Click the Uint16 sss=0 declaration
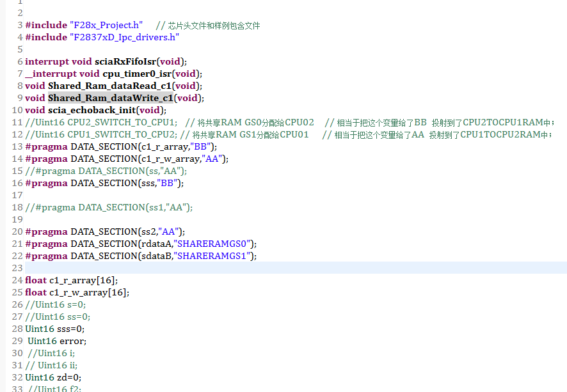The width and height of the screenshot is (567, 392). click(54, 329)
